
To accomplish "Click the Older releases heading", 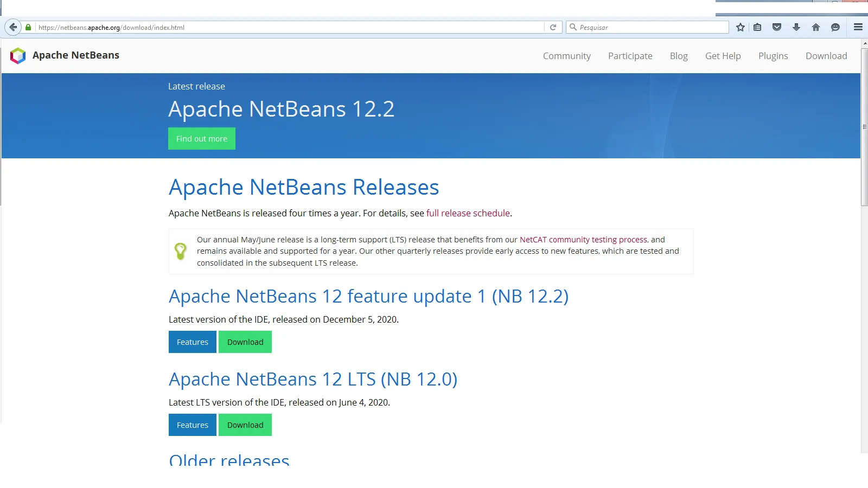I will point(229,460).
